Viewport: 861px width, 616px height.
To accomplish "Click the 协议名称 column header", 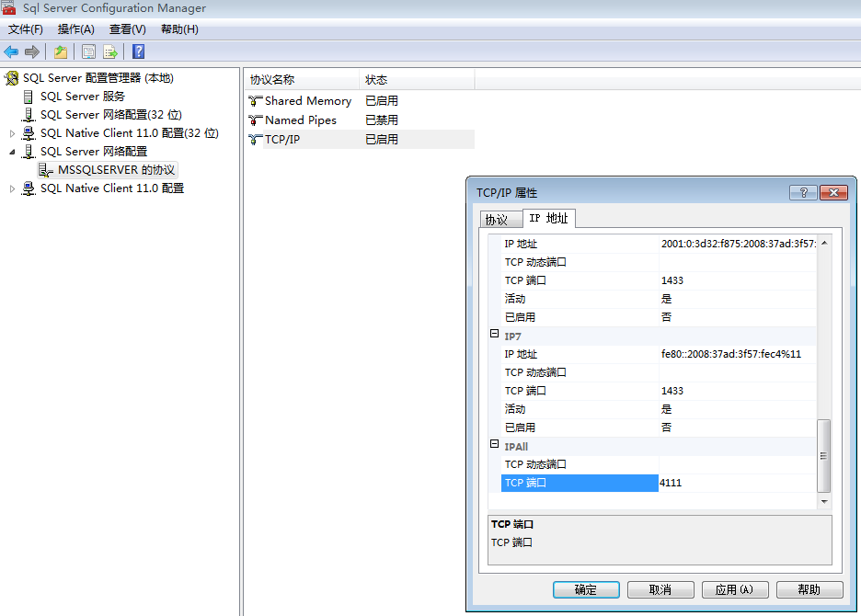I will (302, 80).
